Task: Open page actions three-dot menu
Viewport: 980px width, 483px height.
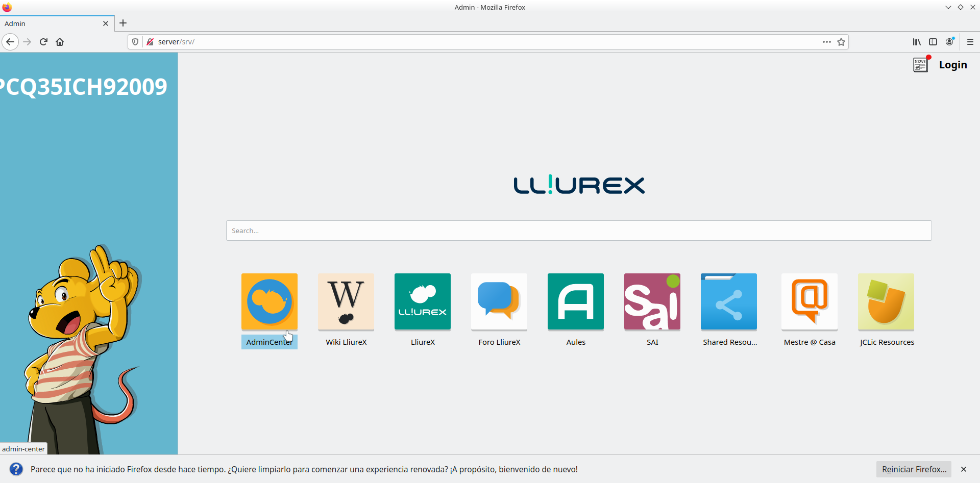Action: (x=826, y=42)
